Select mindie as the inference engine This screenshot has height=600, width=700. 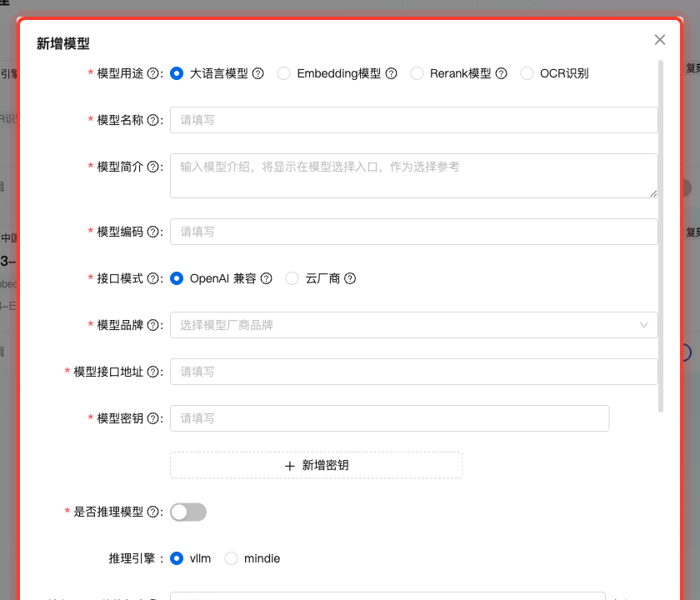point(231,558)
